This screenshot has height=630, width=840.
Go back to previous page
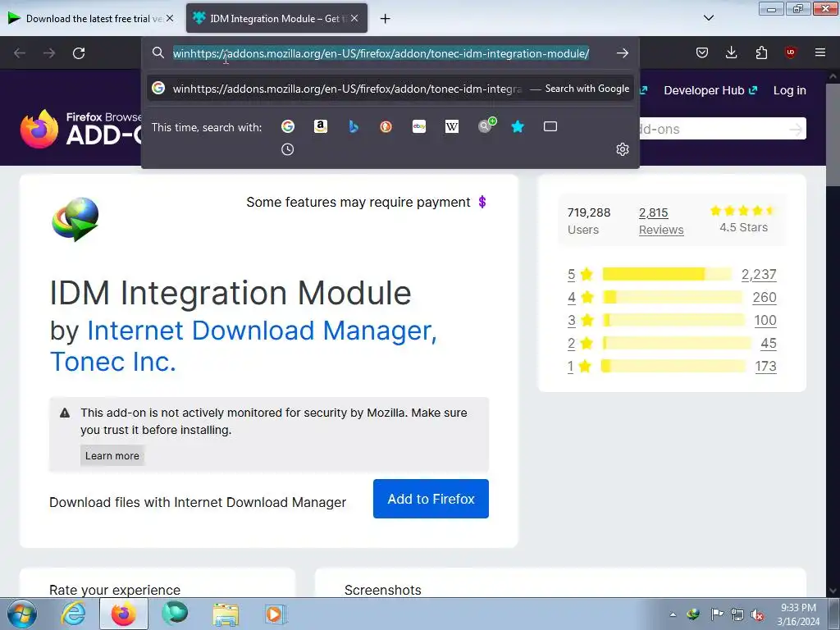20,53
